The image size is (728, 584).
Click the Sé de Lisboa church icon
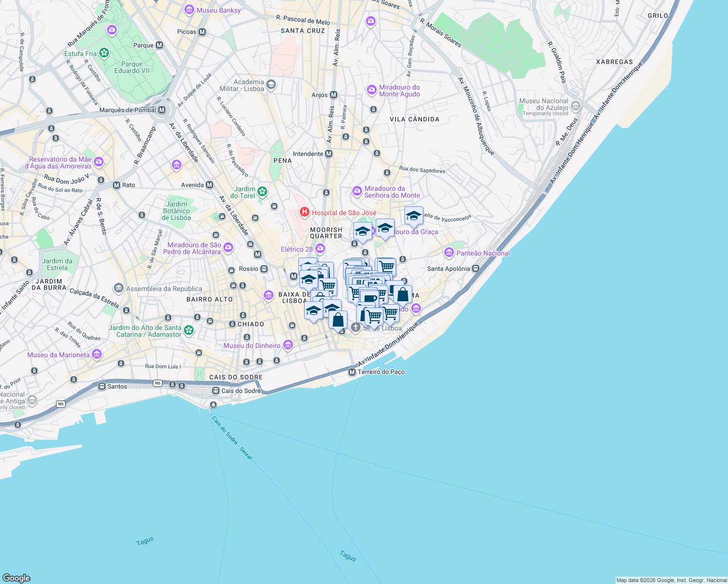[356, 328]
